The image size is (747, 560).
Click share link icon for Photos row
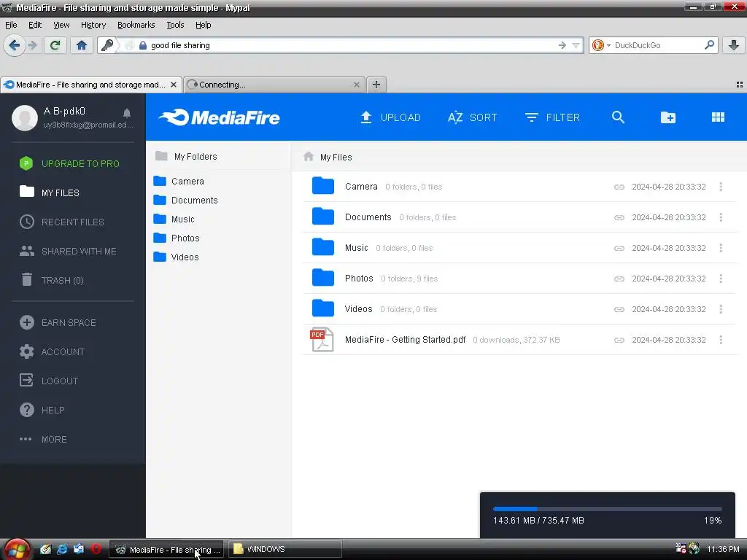click(619, 279)
